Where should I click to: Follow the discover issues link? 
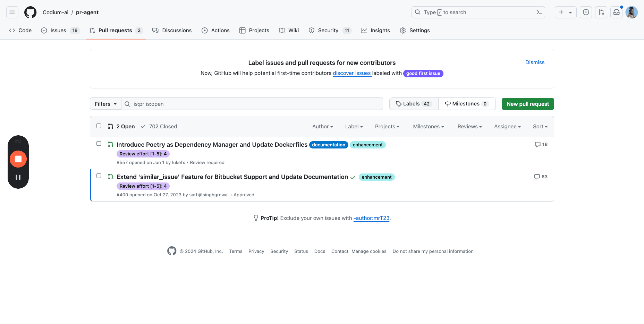[352, 73]
